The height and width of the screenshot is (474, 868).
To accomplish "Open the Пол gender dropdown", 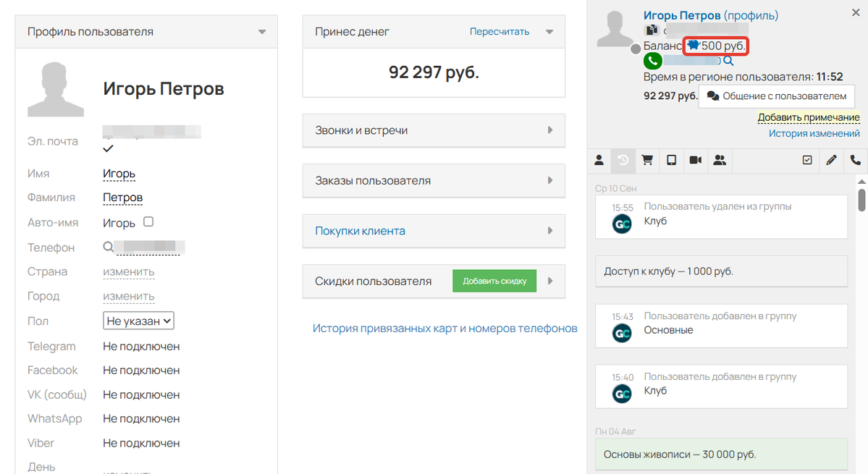I will point(138,321).
